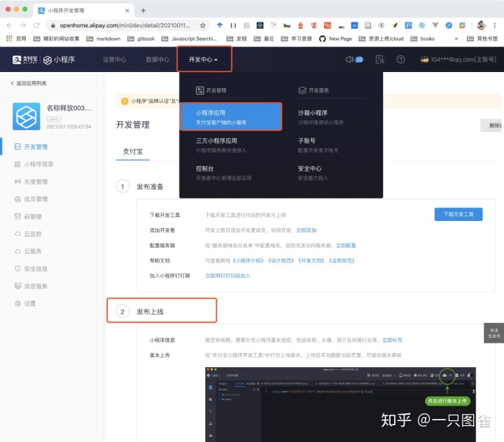The height and width of the screenshot is (442, 504).
Task: Click 返回应用列表 back link
Action: pyautogui.click(x=29, y=83)
